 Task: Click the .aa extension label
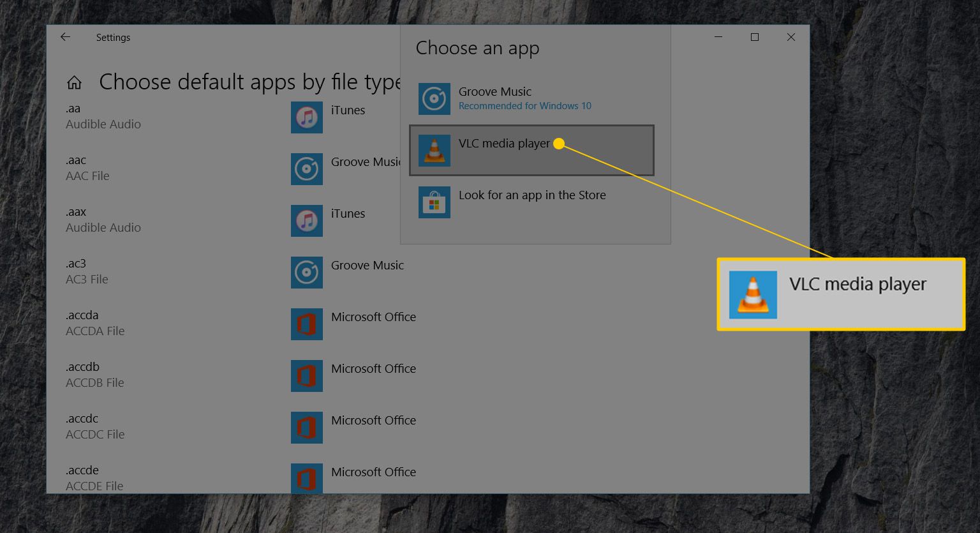[x=73, y=109]
